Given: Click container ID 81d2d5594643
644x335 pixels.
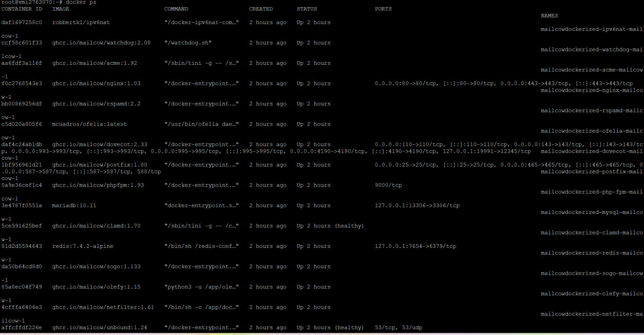Looking at the screenshot, I should pyautogui.click(x=21, y=246).
